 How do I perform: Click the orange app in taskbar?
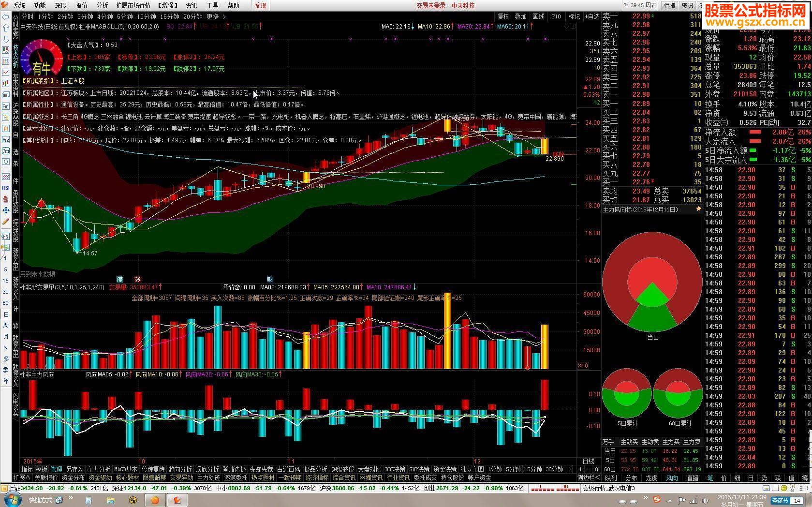click(155, 500)
